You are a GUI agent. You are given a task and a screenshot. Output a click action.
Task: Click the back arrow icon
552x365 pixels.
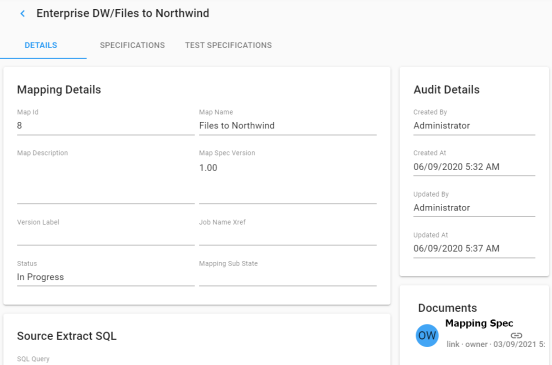23,14
